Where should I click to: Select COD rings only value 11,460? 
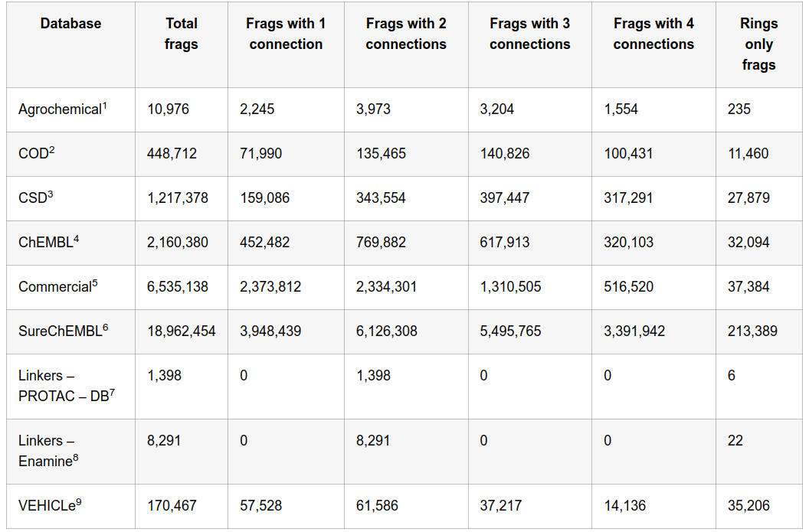coord(748,154)
